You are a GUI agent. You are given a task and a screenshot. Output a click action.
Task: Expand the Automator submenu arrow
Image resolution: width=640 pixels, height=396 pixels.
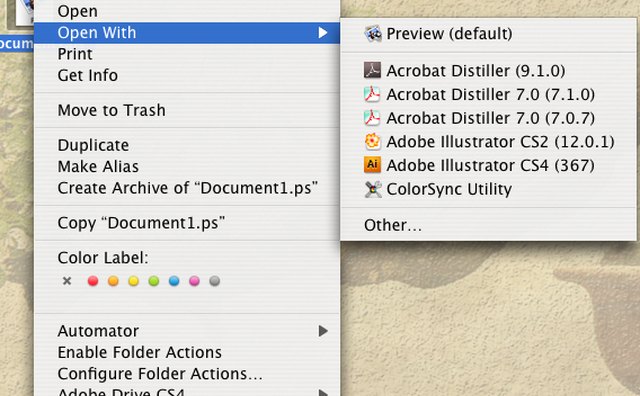click(323, 331)
